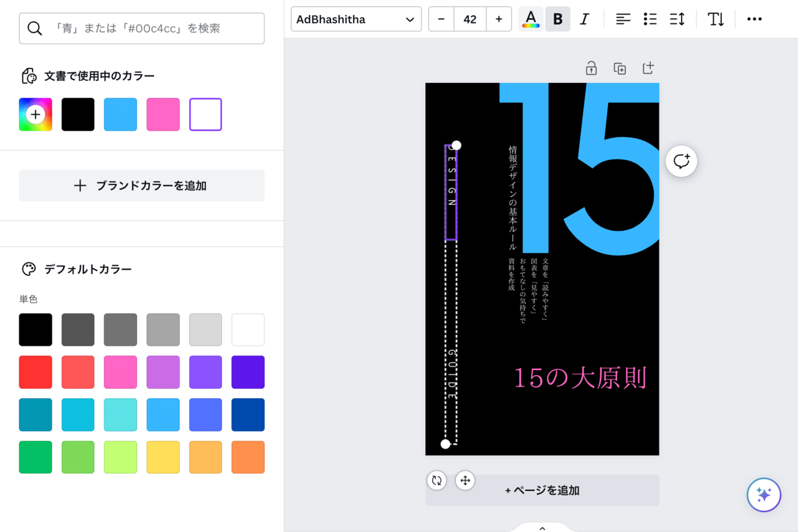798x532 pixels.
Task: Toggle bold formatting
Action: tap(557, 19)
